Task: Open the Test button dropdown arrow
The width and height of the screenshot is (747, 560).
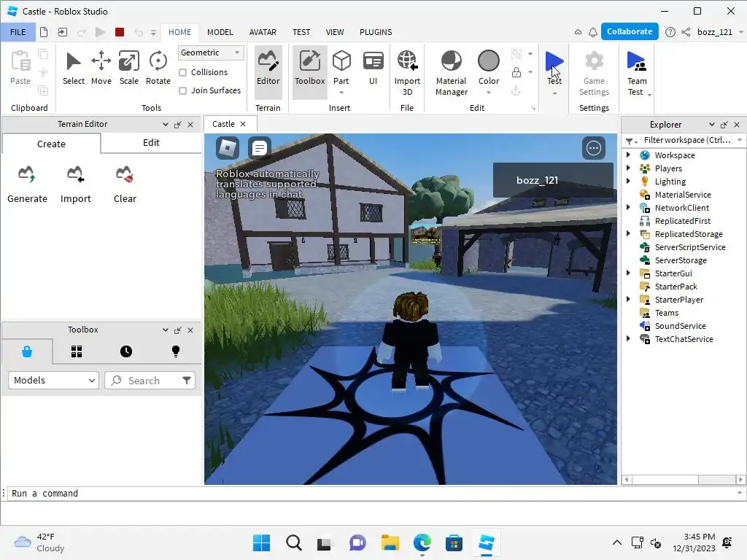Action: click(554, 93)
